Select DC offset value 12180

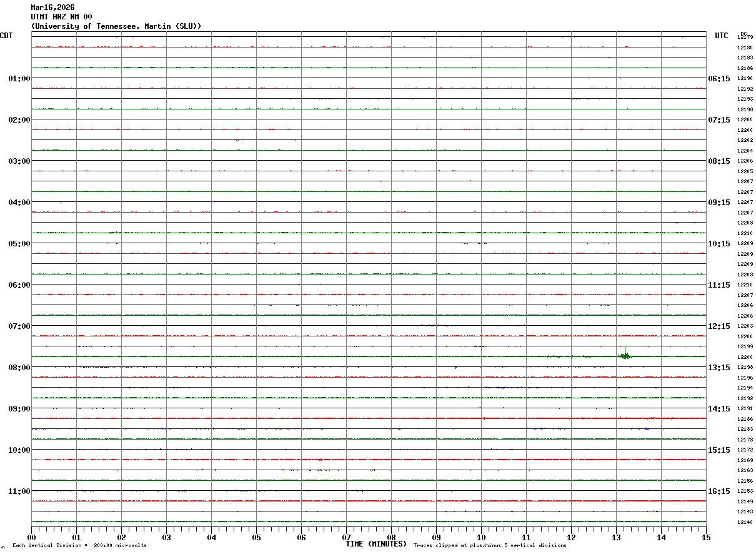tap(745, 48)
